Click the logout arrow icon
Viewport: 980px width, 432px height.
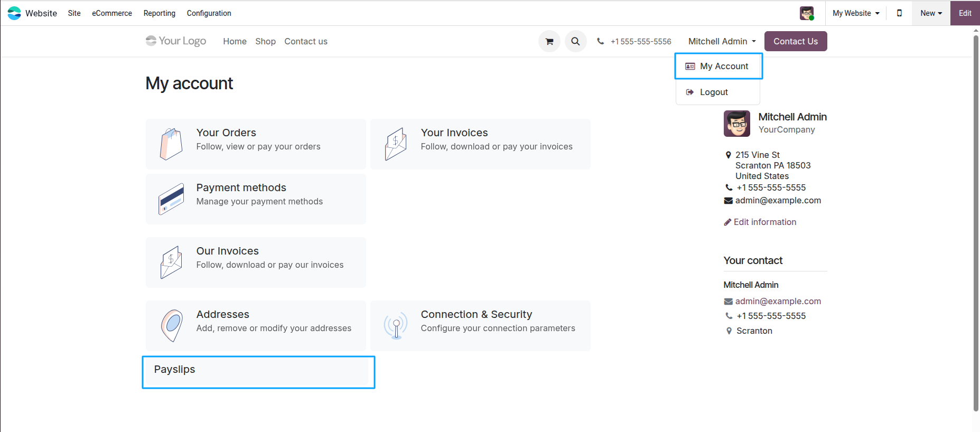[x=689, y=92]
